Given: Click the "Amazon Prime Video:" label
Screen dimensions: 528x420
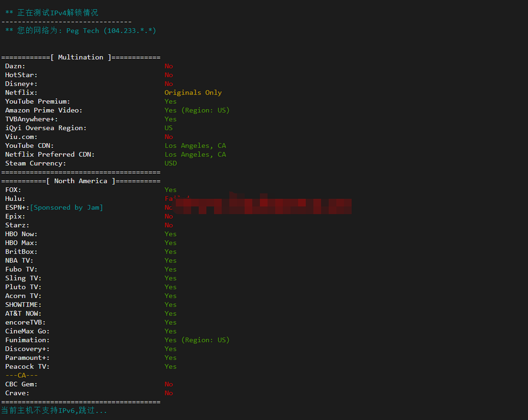Looking at the screenshot, I should tap(44, 110).
